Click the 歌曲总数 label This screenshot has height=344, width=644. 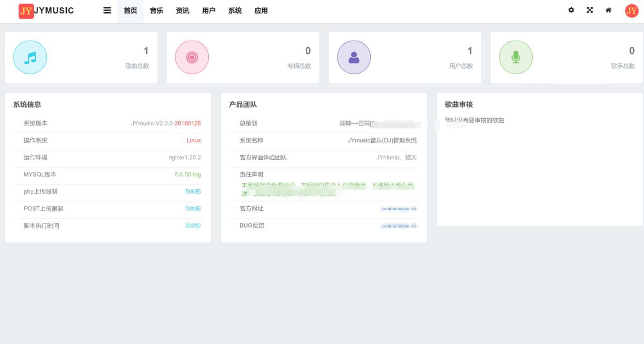point(137,66)
